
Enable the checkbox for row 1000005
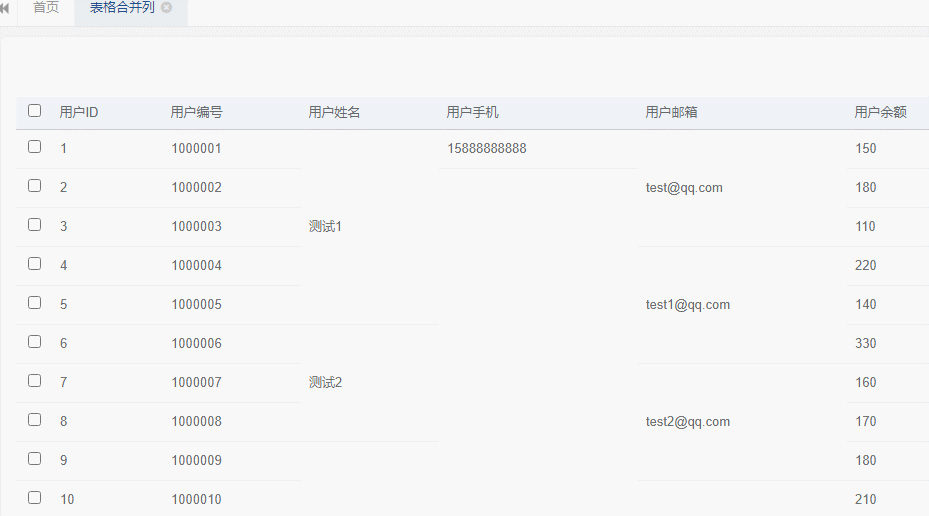[34, 303]
